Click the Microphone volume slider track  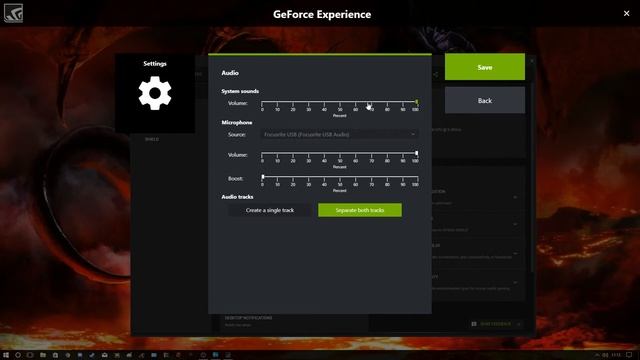pos(340,153)
